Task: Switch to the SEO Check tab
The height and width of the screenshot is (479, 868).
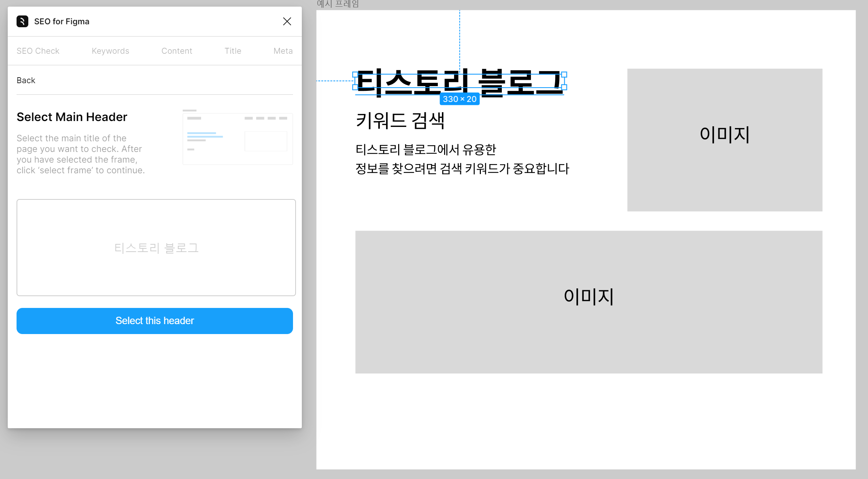Action: point(38,51)
